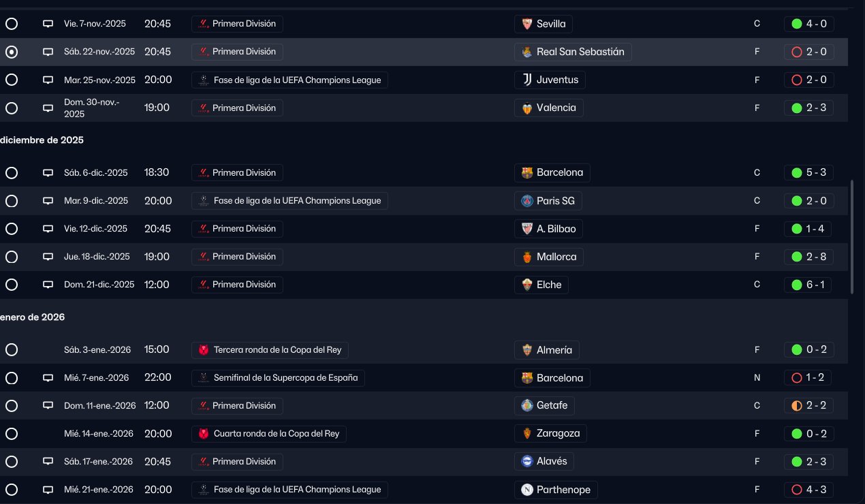The height and width of the screenshot is (504, 865).
Task: Select radio button for 7-nov Sevilla match
Action: tap(12, 24)
